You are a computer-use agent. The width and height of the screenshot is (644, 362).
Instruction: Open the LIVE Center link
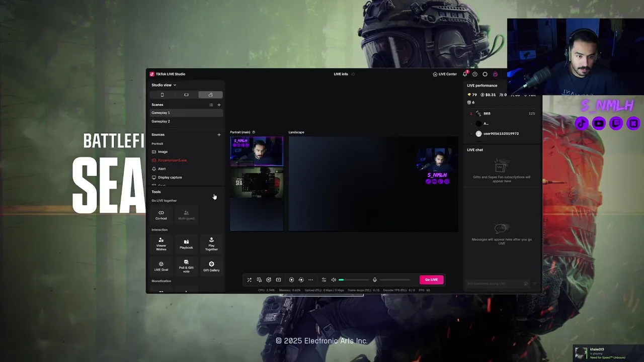point(445,74)
